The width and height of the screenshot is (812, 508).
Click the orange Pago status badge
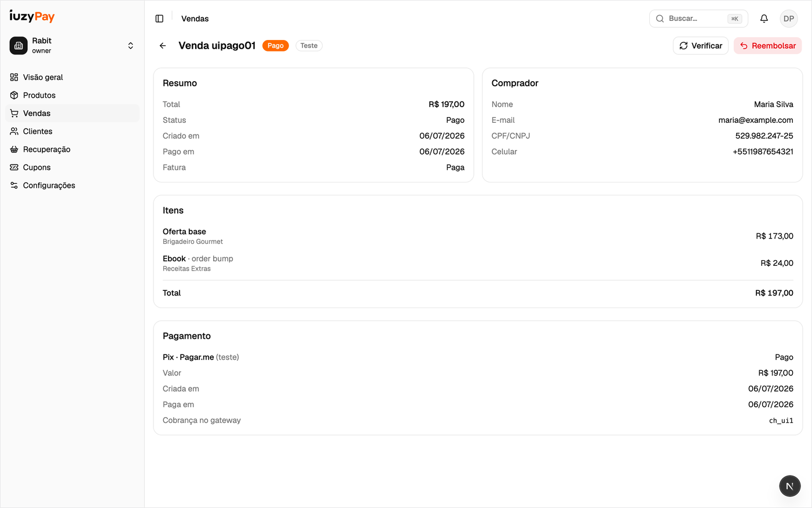[276, 46]
